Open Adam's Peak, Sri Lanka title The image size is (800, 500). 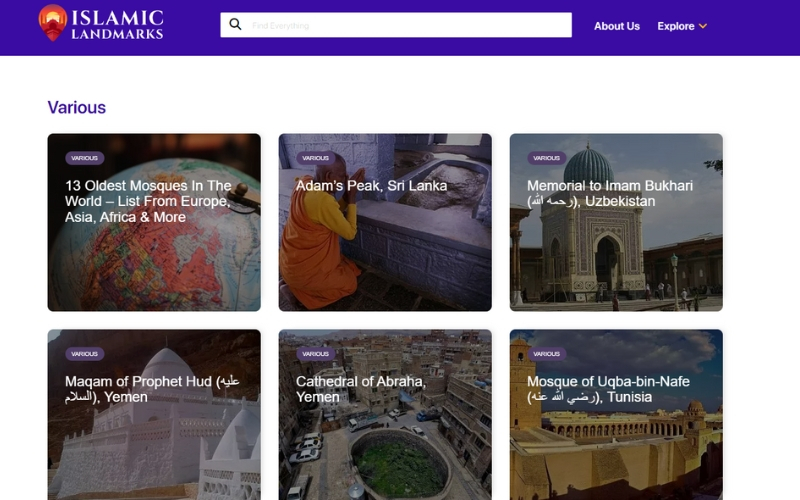[x=371, y=186]
